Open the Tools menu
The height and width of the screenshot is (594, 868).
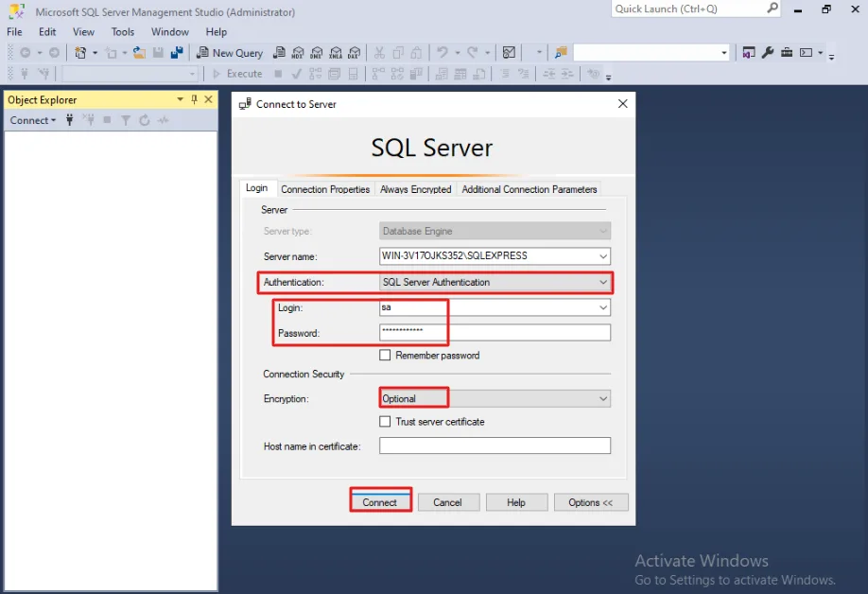click(x=122, y=31)
